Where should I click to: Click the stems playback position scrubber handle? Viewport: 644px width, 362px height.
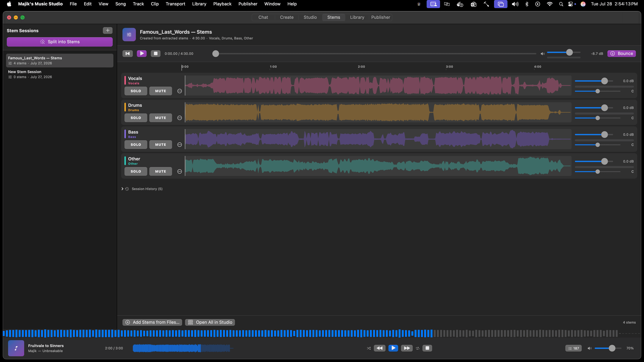[215, 54]
